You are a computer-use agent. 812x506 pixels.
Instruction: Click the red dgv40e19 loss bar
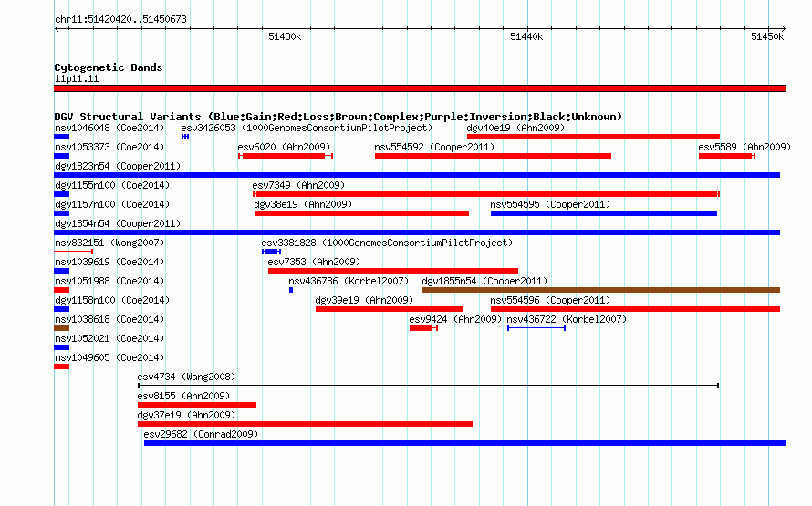pos(593,137)
